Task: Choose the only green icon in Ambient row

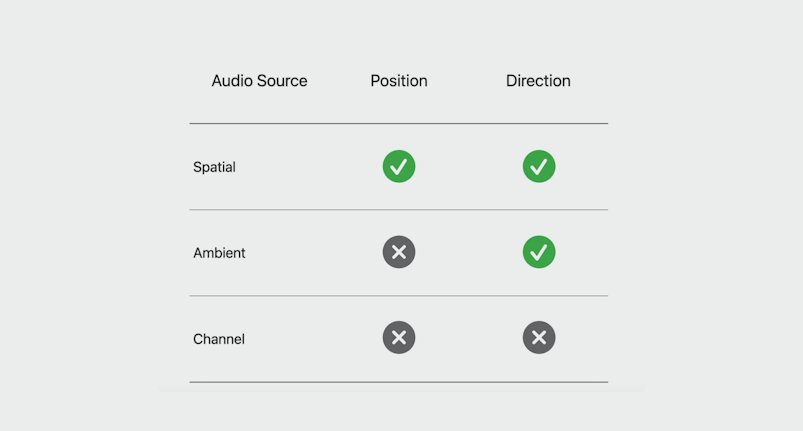Action: pyautogui.click(x=539, y=252)
